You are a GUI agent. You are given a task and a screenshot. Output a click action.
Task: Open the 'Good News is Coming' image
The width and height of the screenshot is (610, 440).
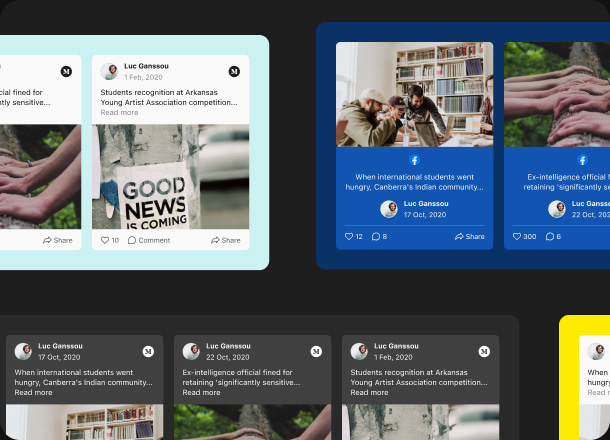pos(171,177)
